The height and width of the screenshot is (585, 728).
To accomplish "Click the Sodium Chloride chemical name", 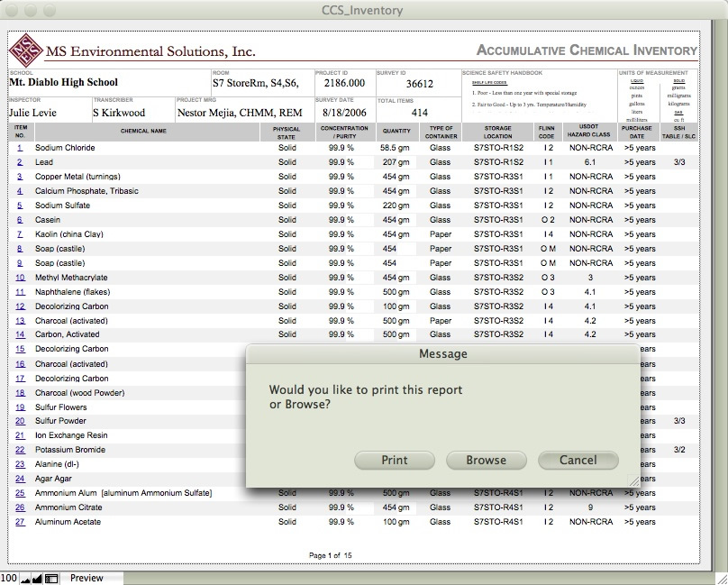I will [65, 148].
